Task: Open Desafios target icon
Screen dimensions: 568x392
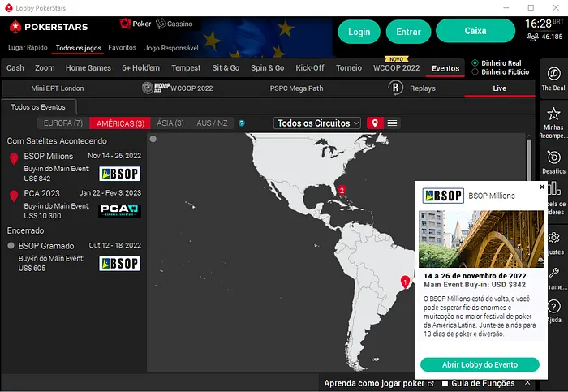Action: tap(553, 157)
